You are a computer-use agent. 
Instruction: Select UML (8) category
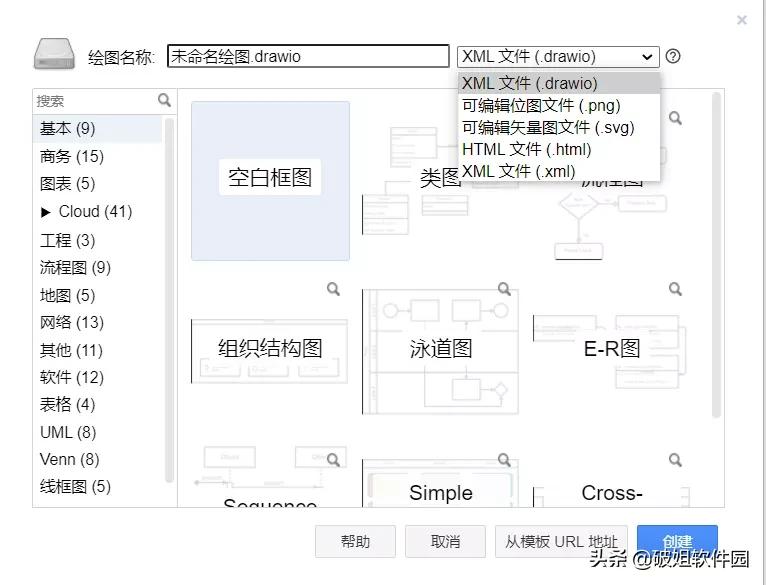point(97,432)
